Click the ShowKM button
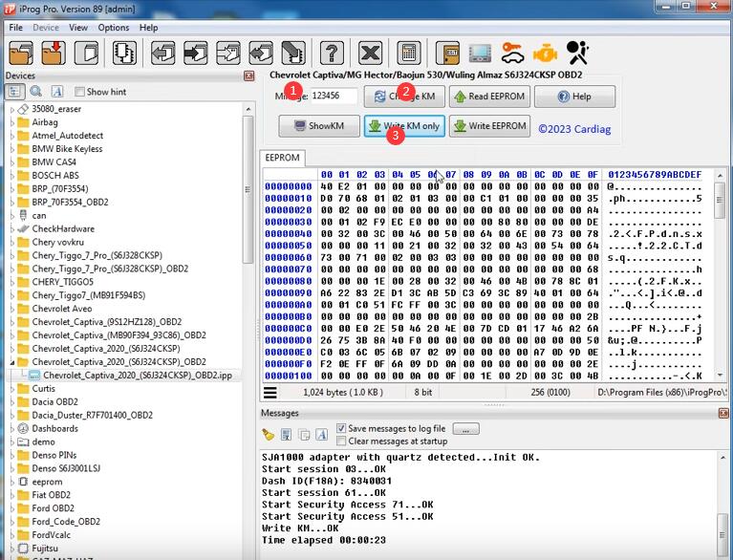 (319, 126)
